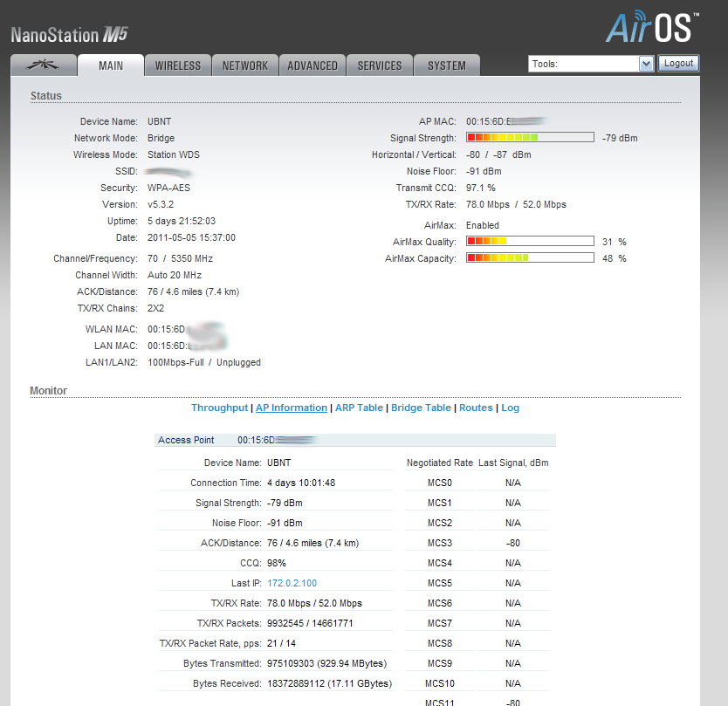Click the AirMax Capacity bar
728x706 pixels.
click(530, 257)
